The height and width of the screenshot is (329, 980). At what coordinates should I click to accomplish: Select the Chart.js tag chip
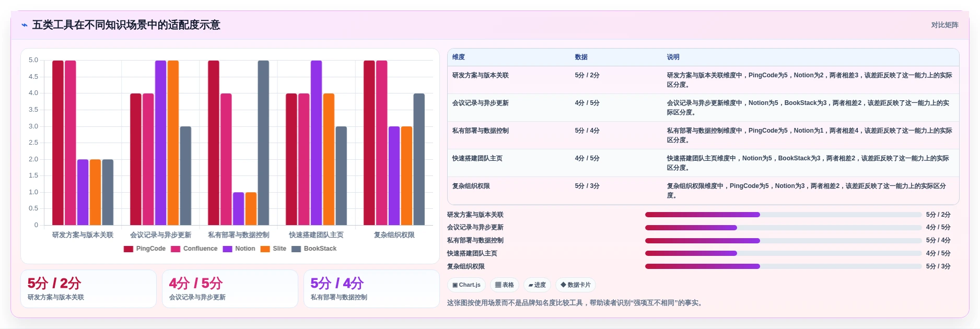point(466,285)
